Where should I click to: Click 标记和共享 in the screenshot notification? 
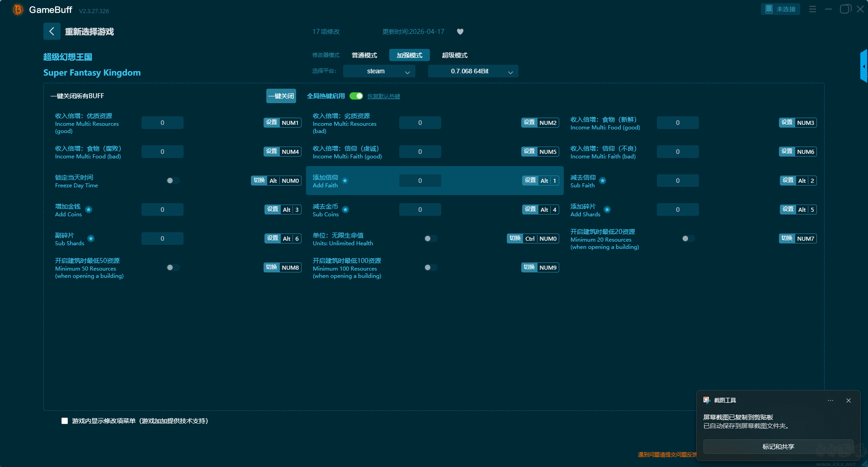[778, 447]
